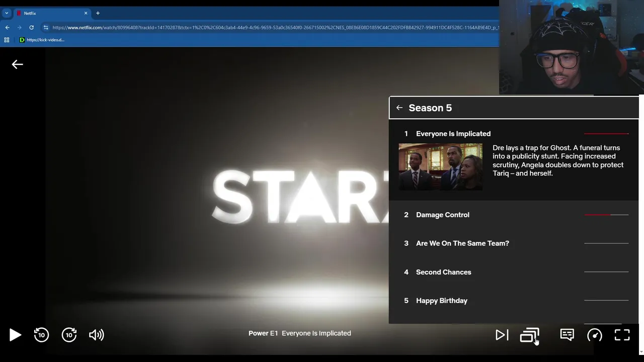Exit player with back arrow
The image size is (644, 362).
18,64
